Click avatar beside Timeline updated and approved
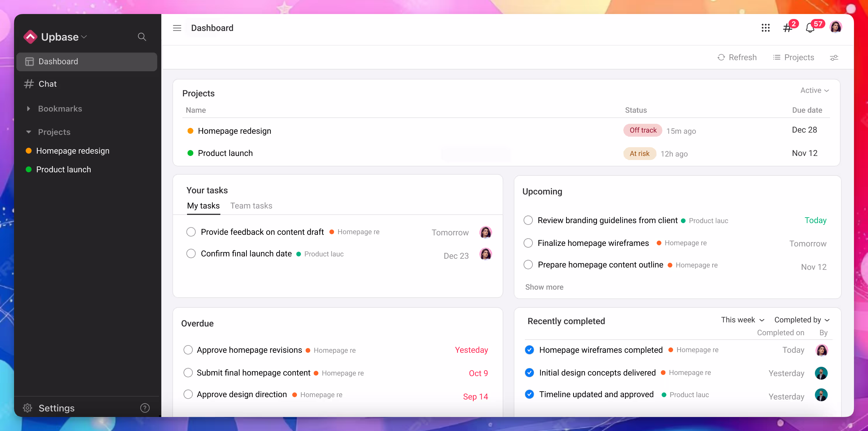 pyautogui.click(x=821, y=395)
